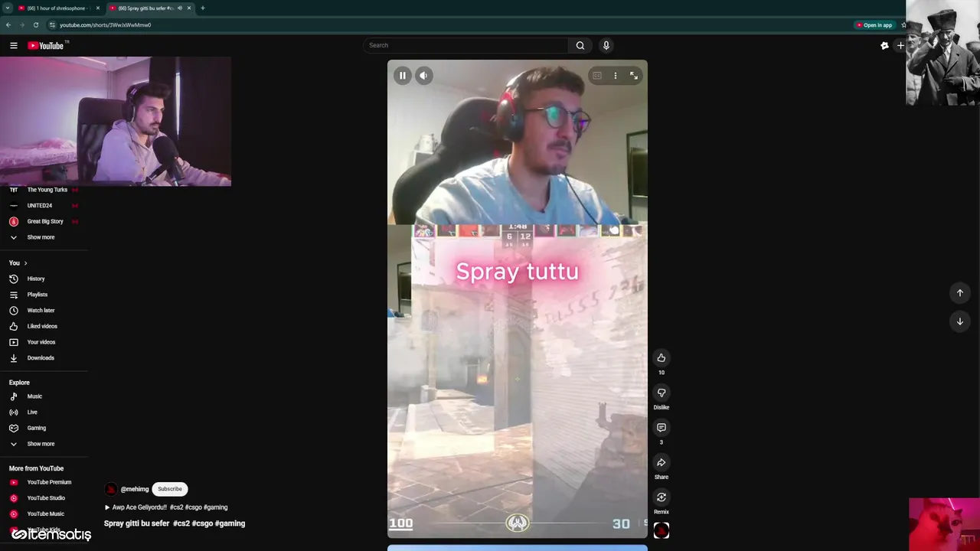
Task: Mute the Short using the speaker icon
Action: pyautogui.click(x=424, y=76)
